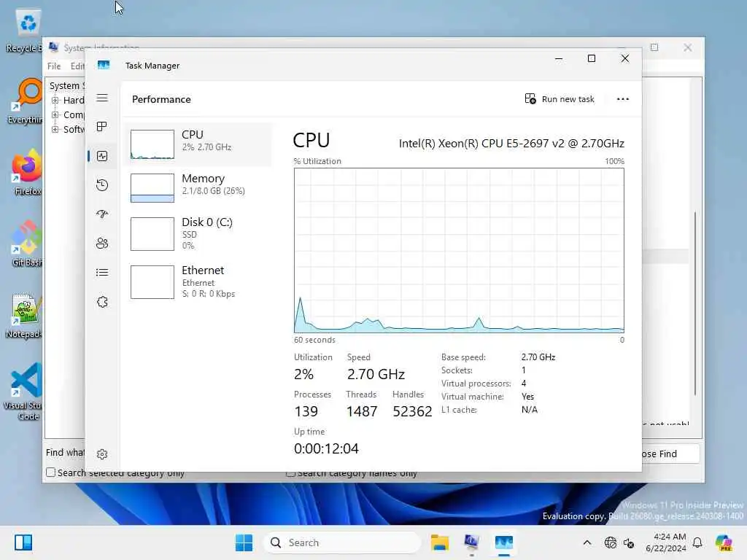Select the Performance page icon in sidebar
Viewport: 747px width, 560px height.
coord(102,156)
